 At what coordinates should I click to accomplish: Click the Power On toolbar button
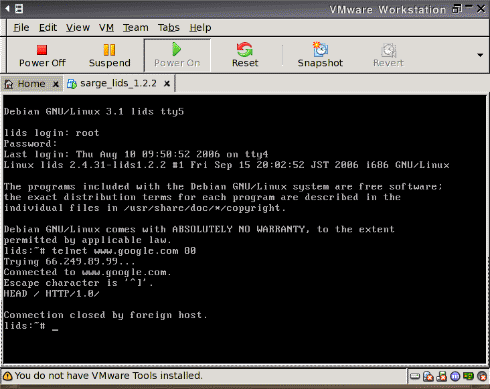point(177,55)
